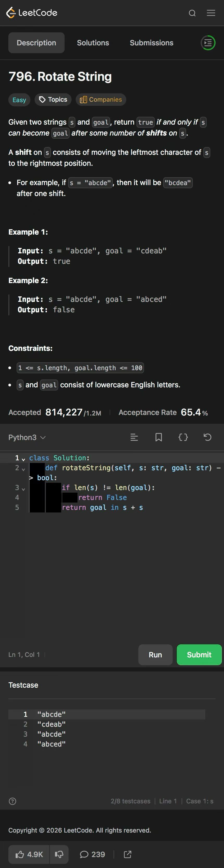Open the hamburger menu icon

tap(211, 13)
